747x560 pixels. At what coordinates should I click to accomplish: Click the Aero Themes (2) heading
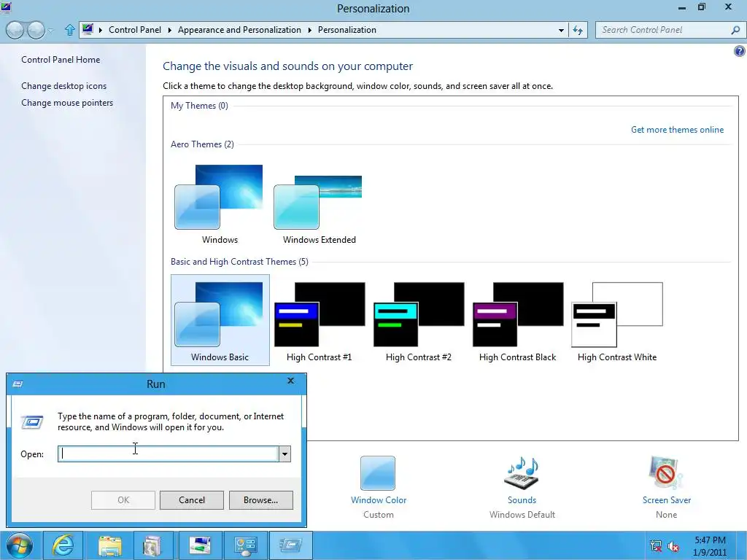pos(202,144)
